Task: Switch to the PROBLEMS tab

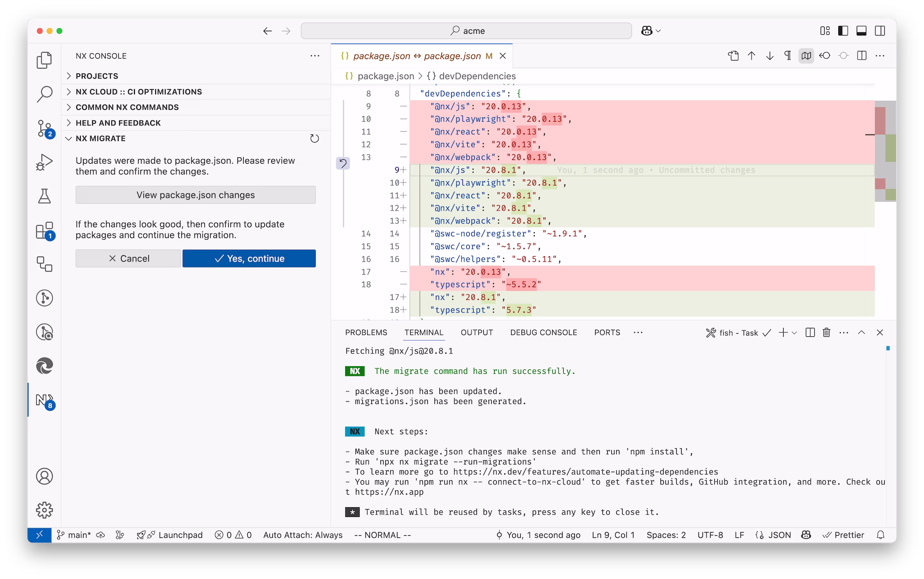Action: 366,332
